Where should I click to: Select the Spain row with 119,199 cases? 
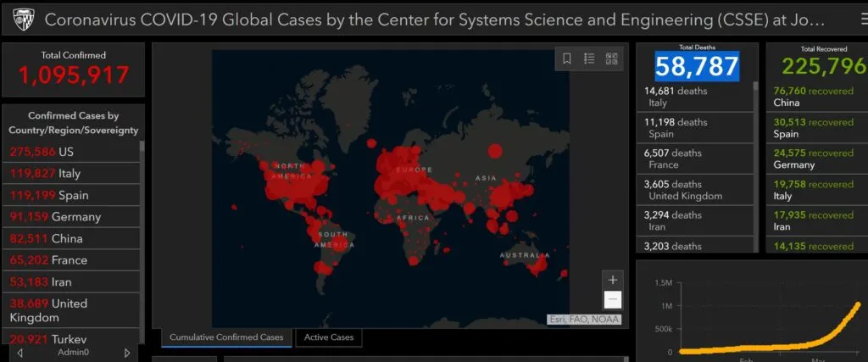click(71, 195)
